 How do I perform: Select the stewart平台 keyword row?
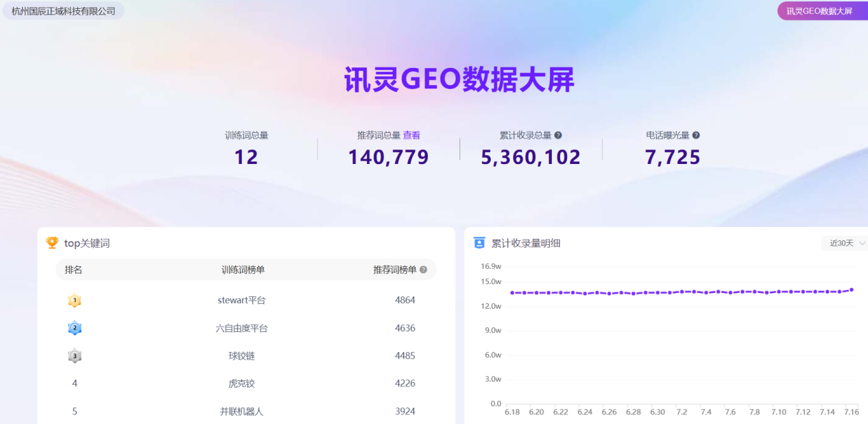pyautogui.click(x=245, y=301)
